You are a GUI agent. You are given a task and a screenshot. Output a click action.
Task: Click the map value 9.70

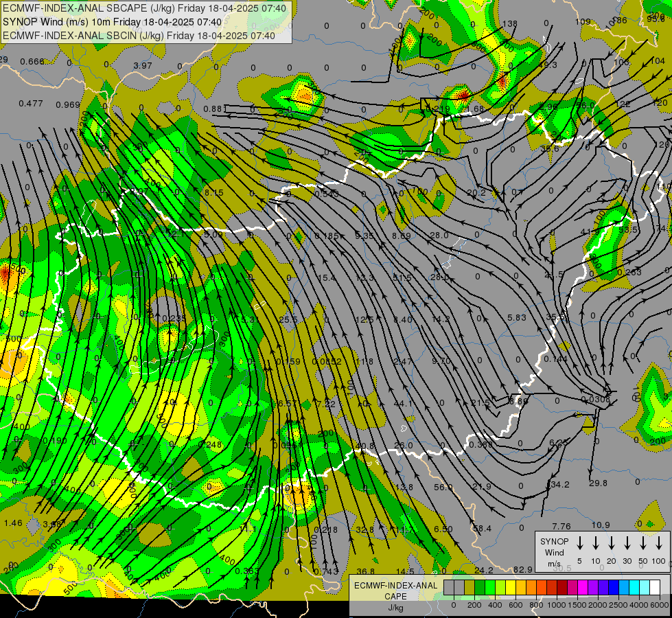point(441,361)
